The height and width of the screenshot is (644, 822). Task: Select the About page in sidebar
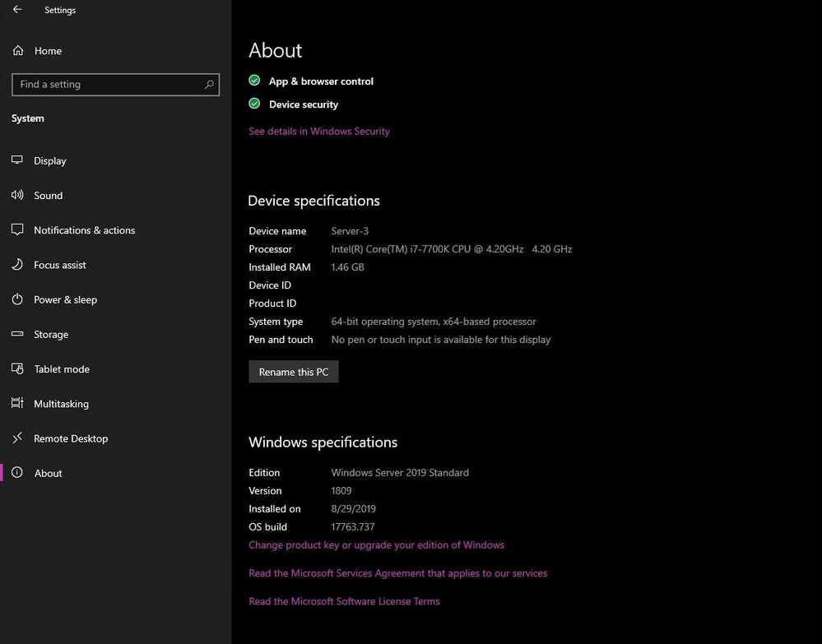48,473
